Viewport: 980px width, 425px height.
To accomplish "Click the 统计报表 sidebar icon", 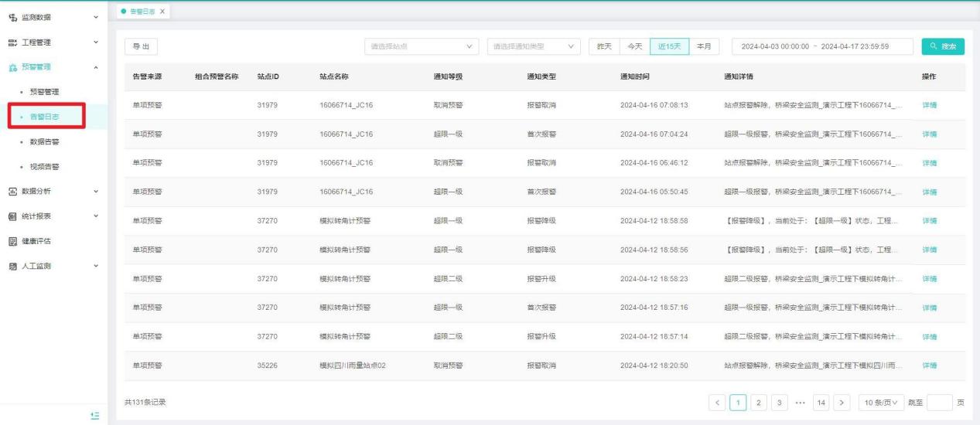I will coord(12,216).
